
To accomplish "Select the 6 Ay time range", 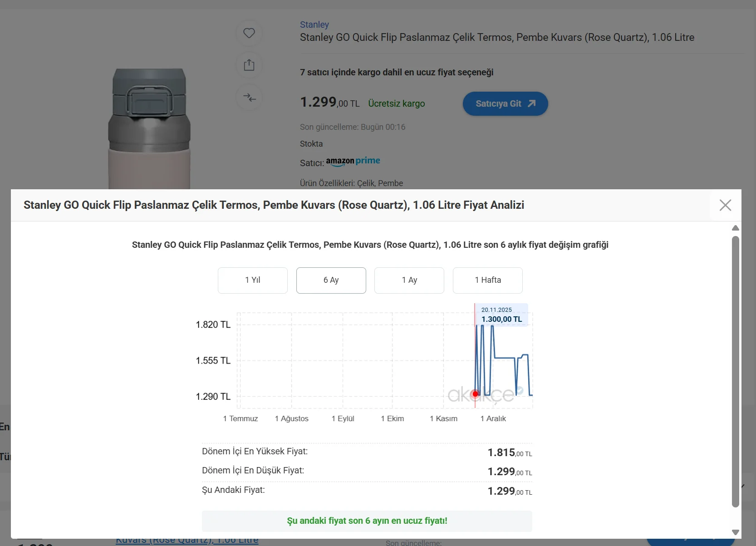I will (x=331, y=280).
